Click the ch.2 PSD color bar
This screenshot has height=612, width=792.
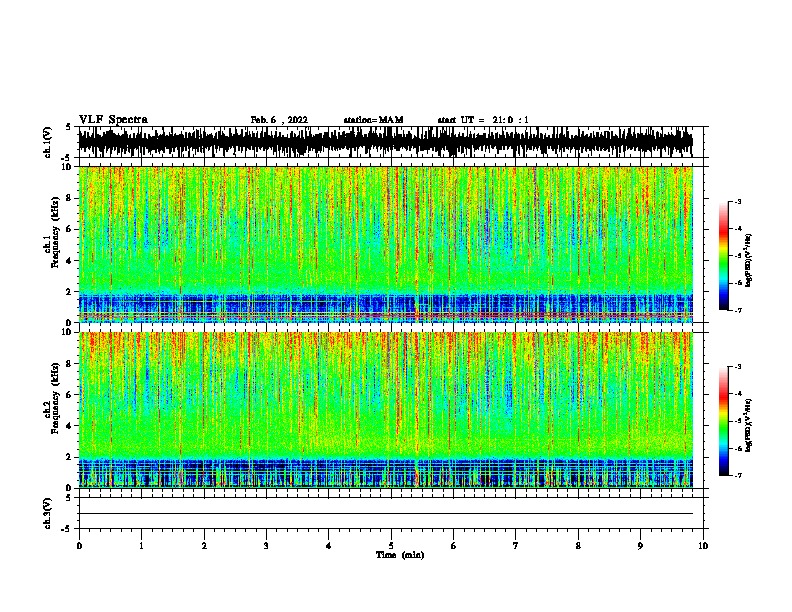point(723,421)
